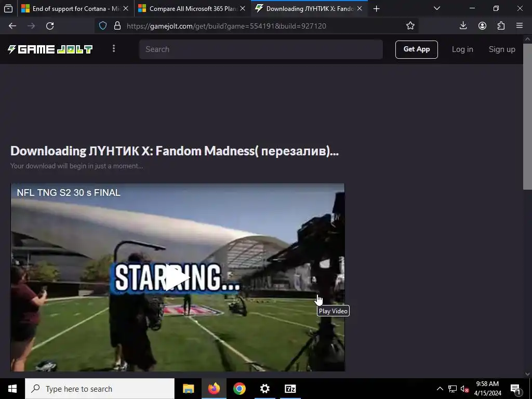Expand the list all tabs dropdown
This screenshot has height=399, width=532.
[x=437, y=8]
